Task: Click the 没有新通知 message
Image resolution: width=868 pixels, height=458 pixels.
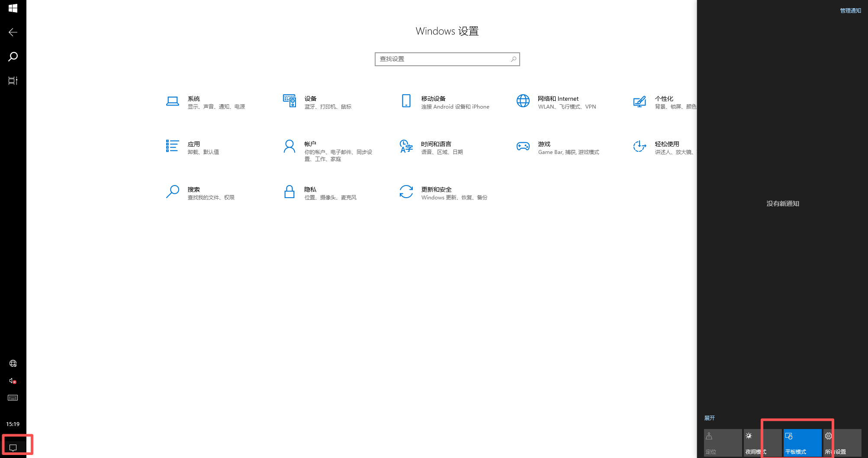Action: 783,204
